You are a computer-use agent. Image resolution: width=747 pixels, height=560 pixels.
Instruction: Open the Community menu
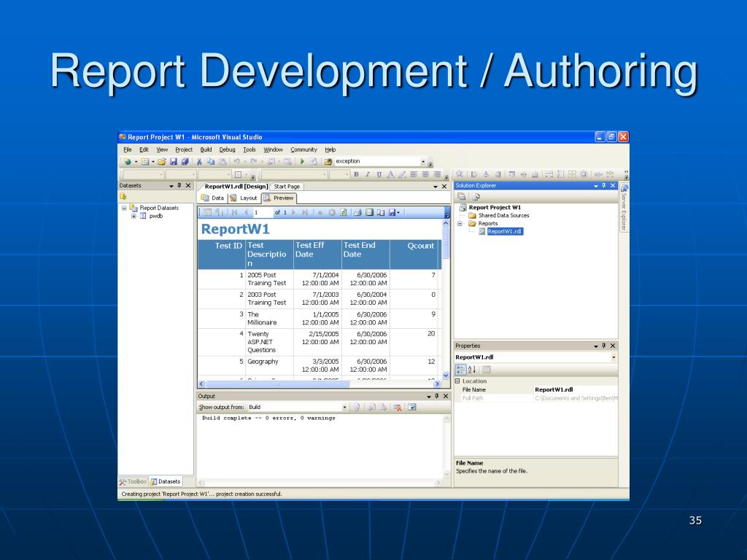303,149
